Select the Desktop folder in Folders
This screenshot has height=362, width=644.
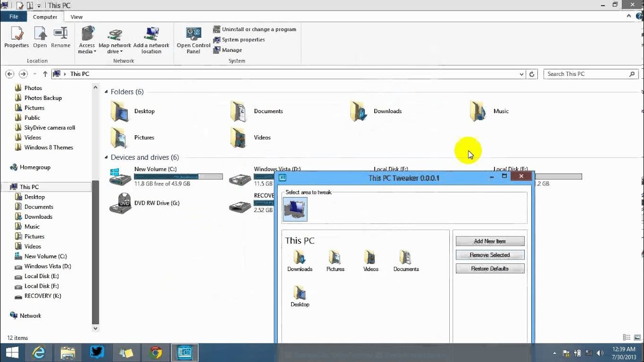point(133,111)
